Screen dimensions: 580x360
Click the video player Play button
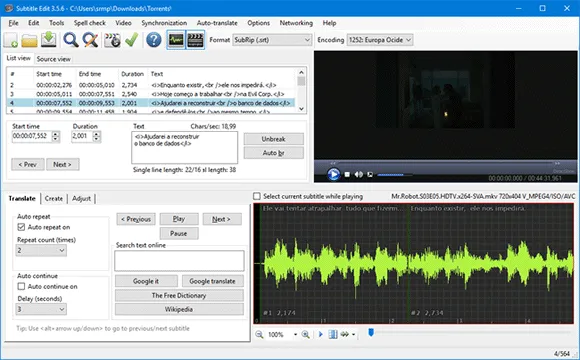pyautogui.click(x=333, y=174)
